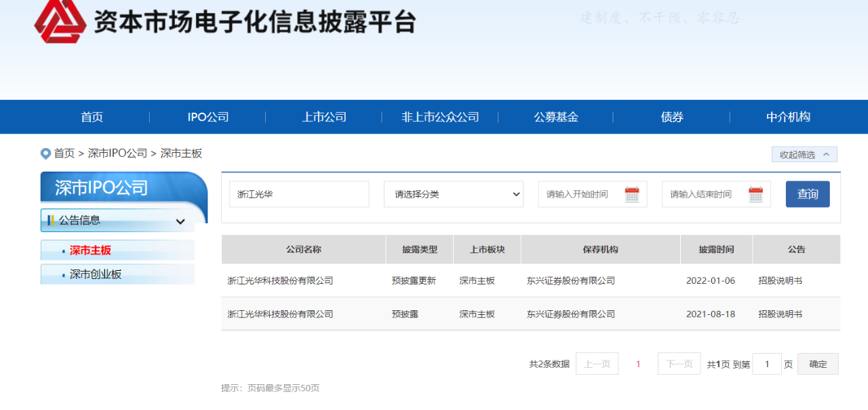
Task: Click the red platform logo icon
Action: pos(60,22)
